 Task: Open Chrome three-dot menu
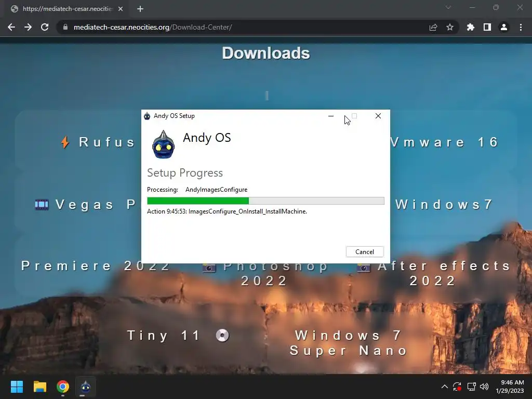[x=521, y=27]
